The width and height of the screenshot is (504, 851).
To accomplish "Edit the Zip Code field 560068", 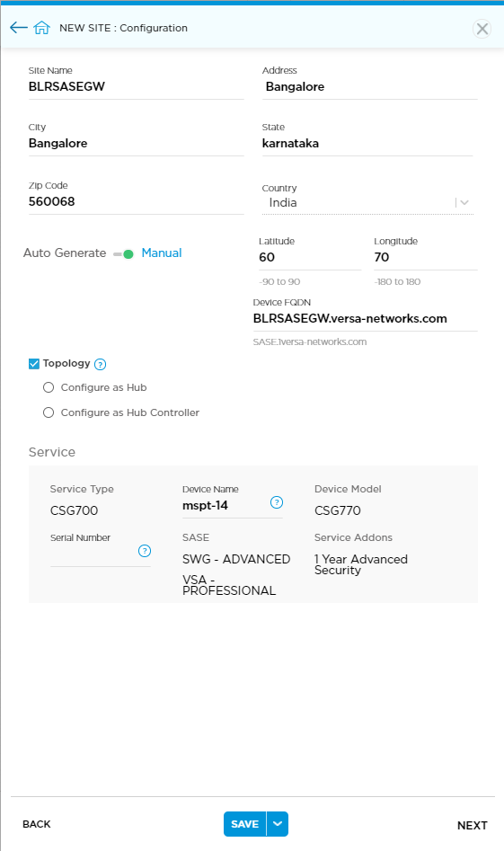I will tap(137, 202).
